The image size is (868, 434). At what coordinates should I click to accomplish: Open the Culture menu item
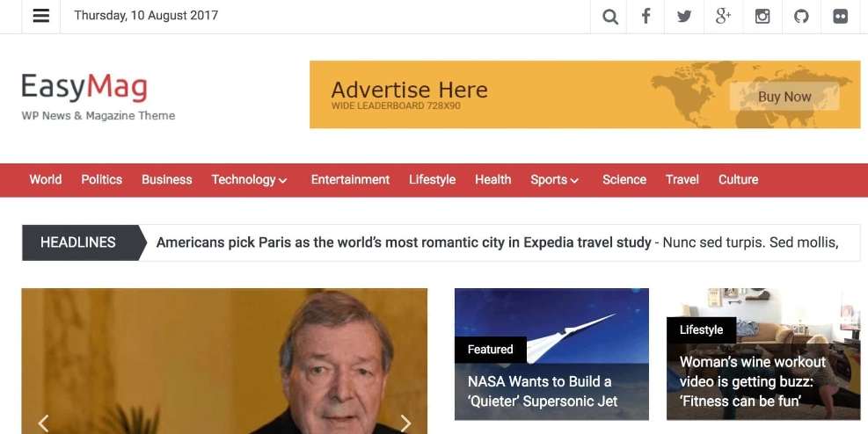(738, 180)
